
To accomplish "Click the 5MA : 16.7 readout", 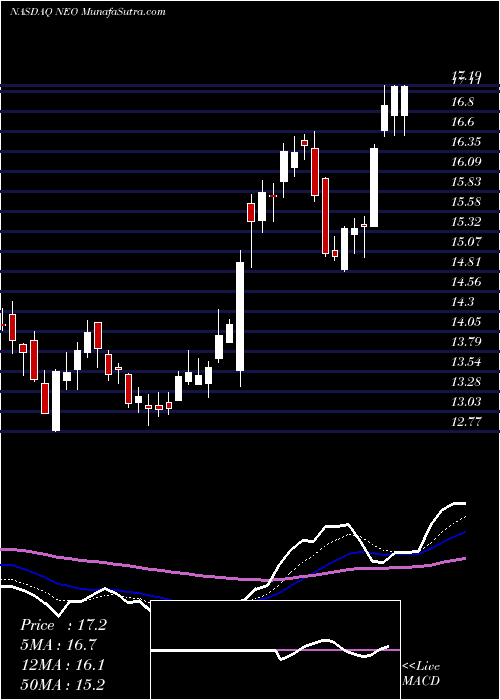I will pos(58,645).
